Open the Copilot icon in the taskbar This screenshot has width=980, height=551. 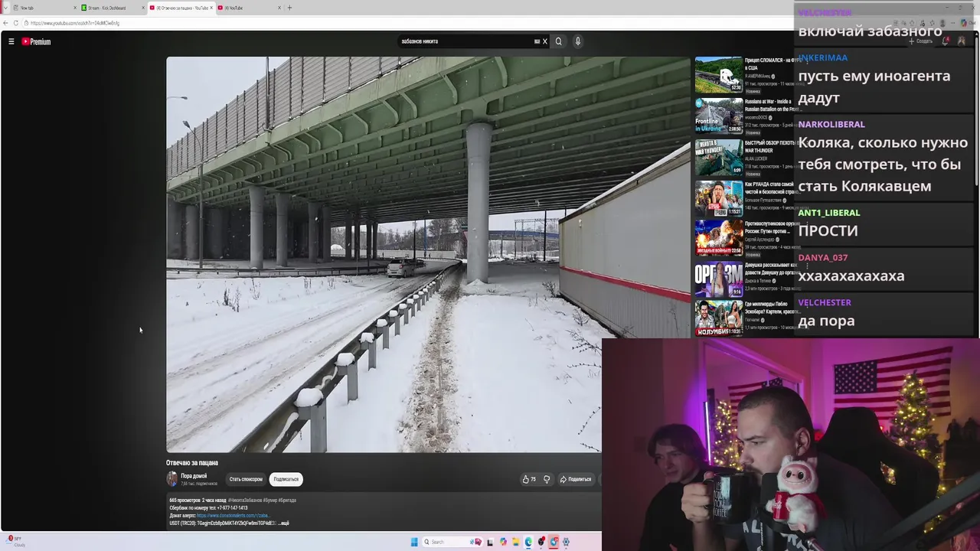click(503, 542)
